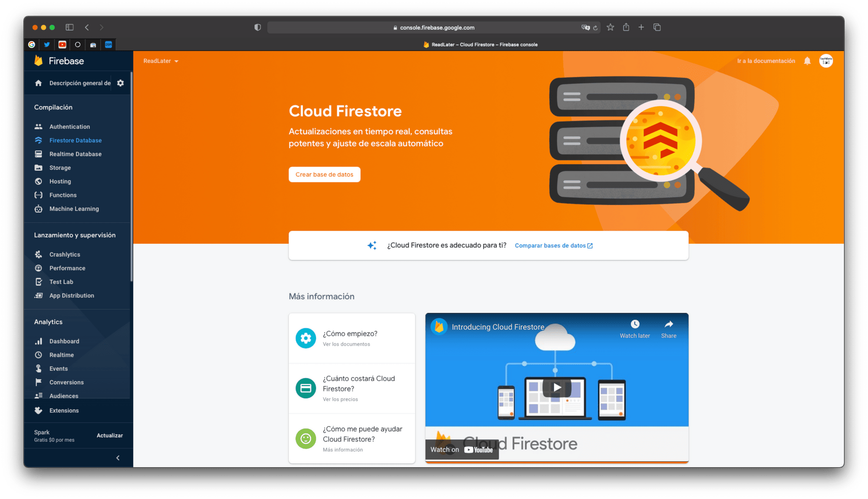Click the smiley face help icon
The image size is (868, 499).
[x=306, y=439]
